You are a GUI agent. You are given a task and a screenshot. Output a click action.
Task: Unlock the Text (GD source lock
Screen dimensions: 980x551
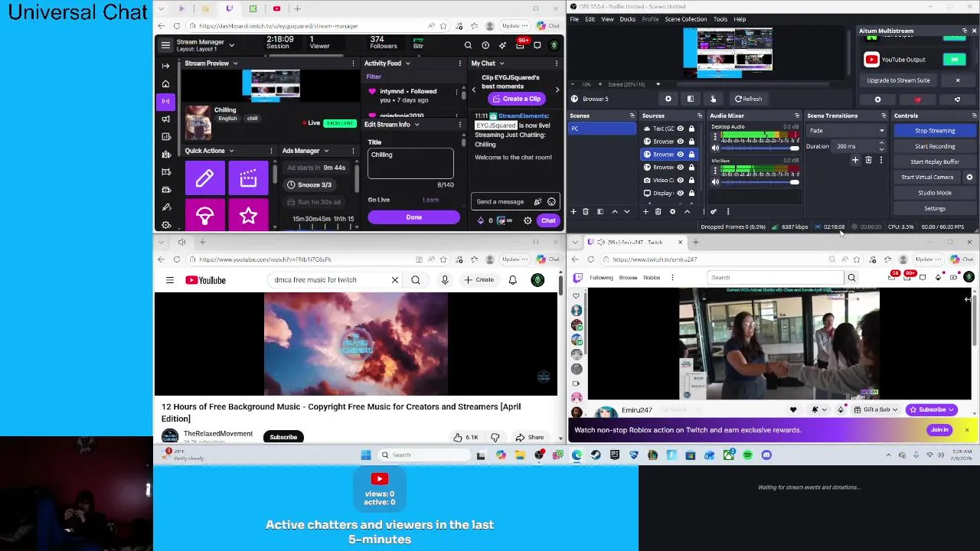[x=691, y=129]
